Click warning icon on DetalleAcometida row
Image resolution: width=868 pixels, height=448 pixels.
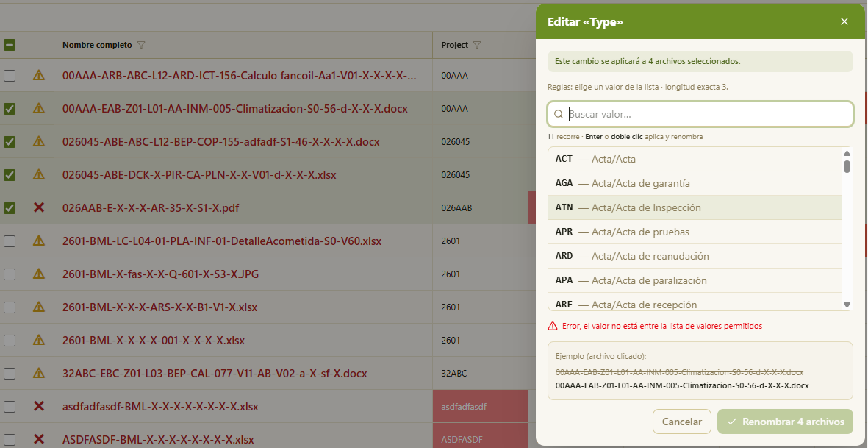pyautogui.click(x=39, y=241)
